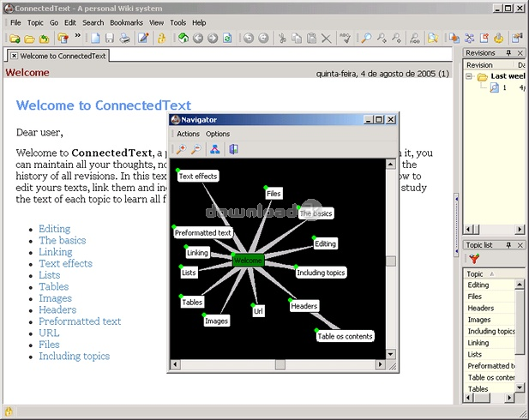Click the hierarchy layout icon in Navigator
This screenshot has height=420, width=529.
point(215,149)
